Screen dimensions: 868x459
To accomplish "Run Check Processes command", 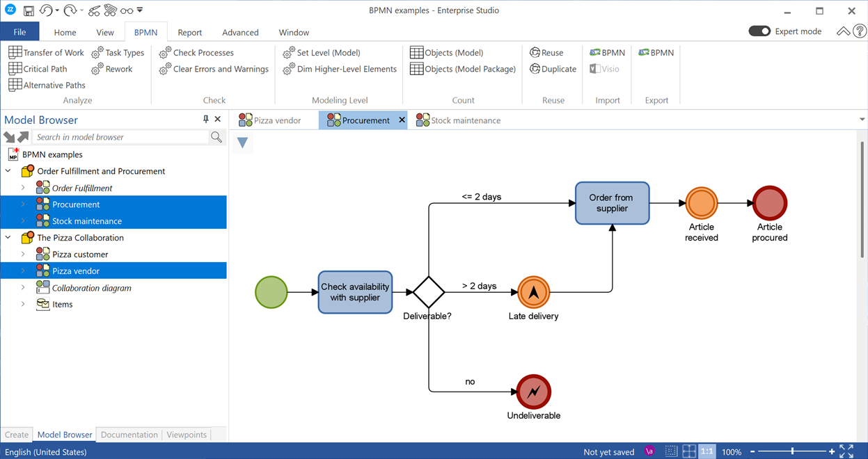I will [196, 52].
